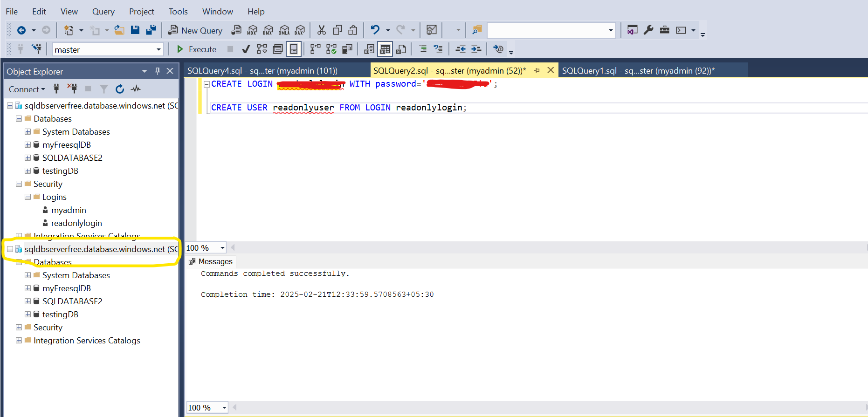
Task: Open the Tools menu
Action: point(178,11)
